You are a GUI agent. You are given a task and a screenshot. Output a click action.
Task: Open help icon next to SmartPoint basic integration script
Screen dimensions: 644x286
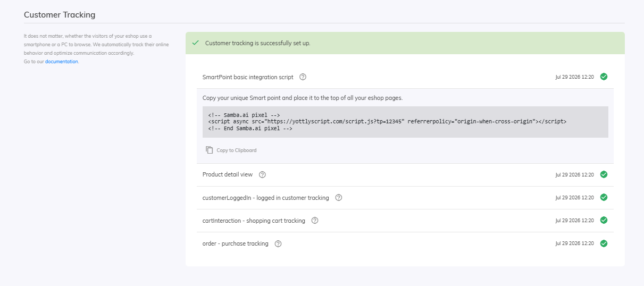[303, 77]
